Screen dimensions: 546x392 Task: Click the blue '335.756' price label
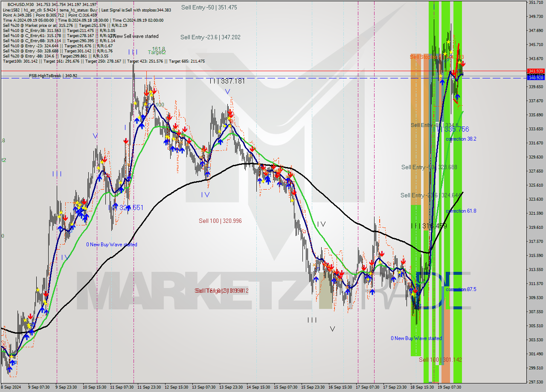click(x=456, y=129)
